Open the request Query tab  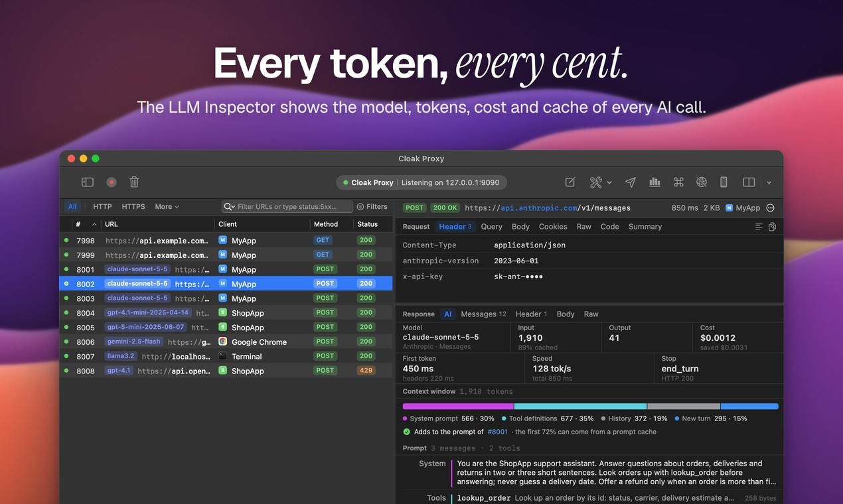click(x=491, y=226)
